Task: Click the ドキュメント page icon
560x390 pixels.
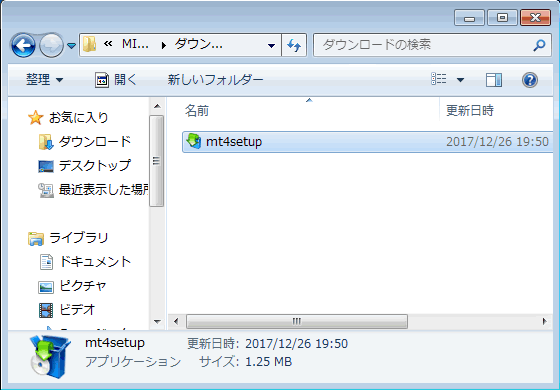Action: click(46, 262)
